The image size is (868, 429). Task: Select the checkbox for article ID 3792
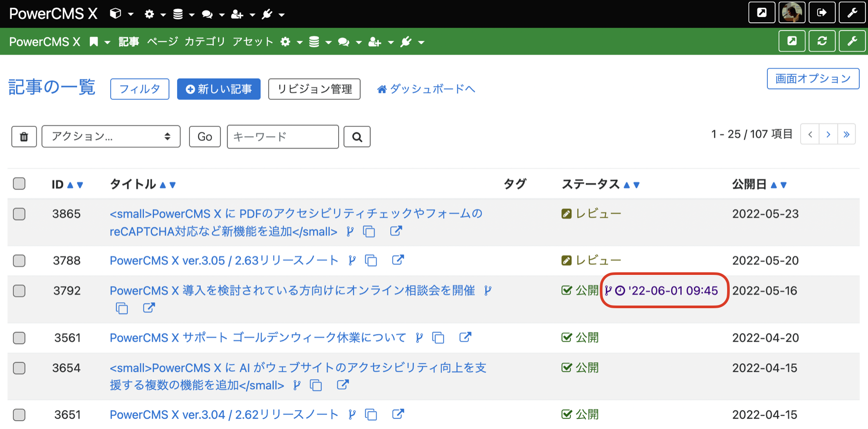click(x=19, y=291)
